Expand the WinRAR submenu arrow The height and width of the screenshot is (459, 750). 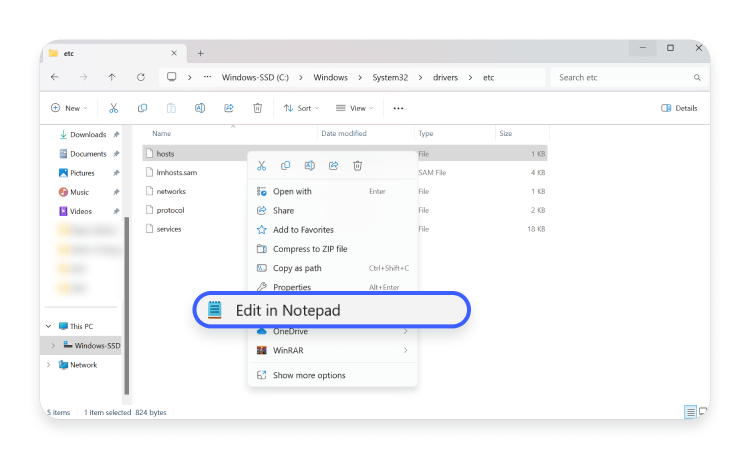tap(406, 350)
